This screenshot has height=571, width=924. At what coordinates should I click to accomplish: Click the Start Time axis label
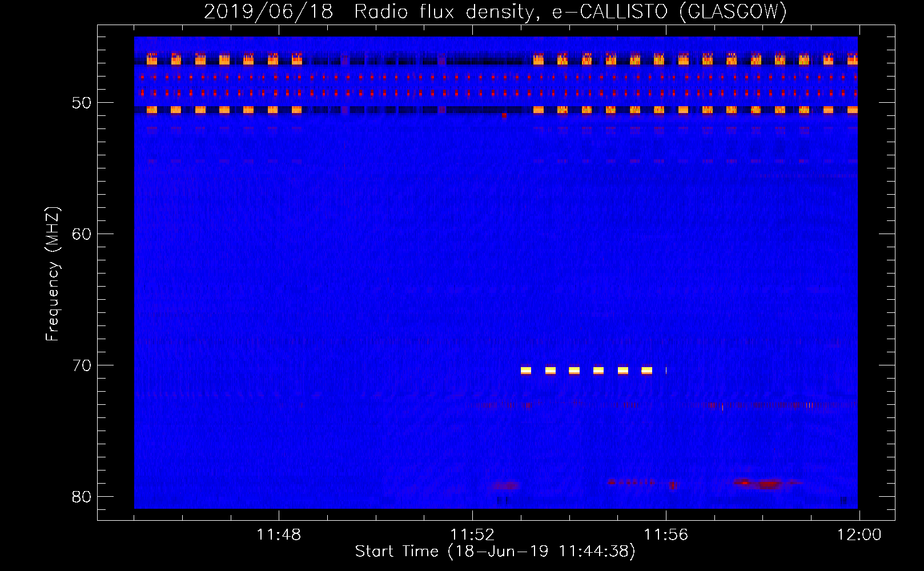495,551
